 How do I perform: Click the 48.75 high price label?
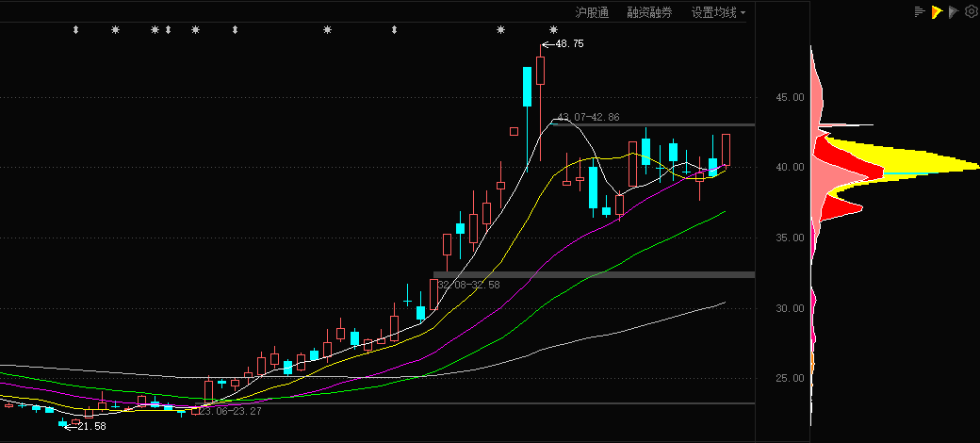pos(569,43)
